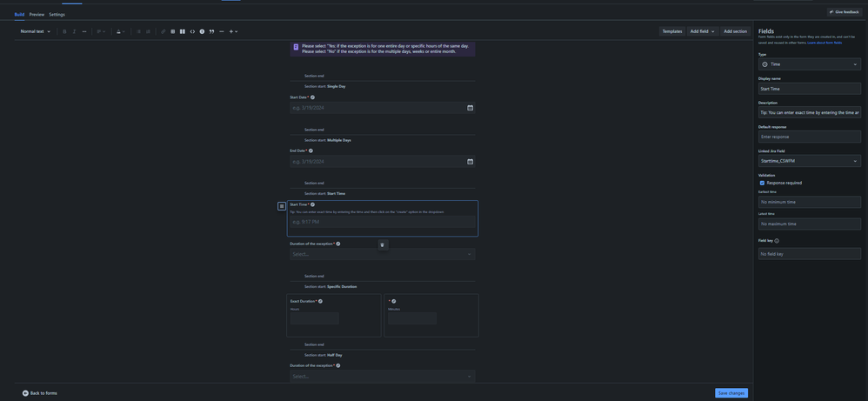Open the Linked Jira Field dropdown
The image size is (868, 401).
coord(809,161)
